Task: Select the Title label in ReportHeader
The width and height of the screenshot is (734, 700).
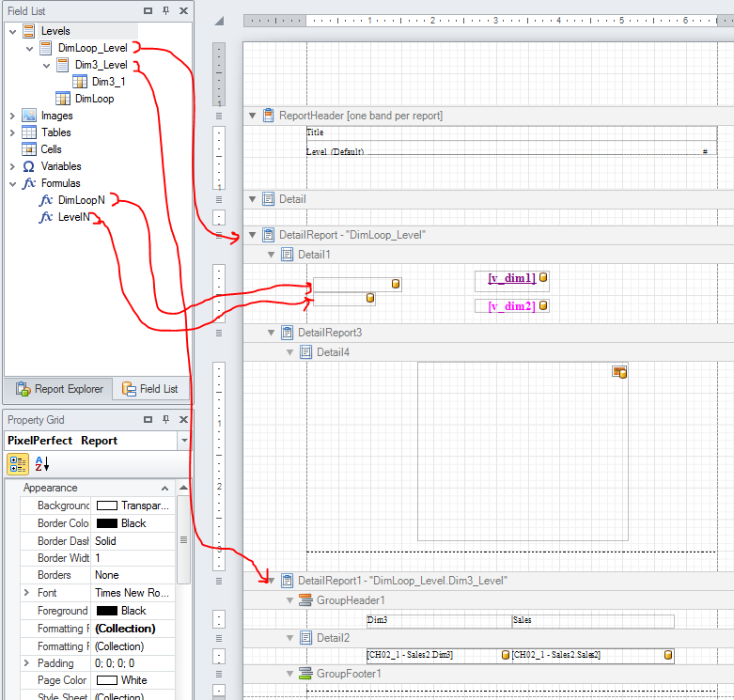Action: pyautogui.click(x=511, y=132)
